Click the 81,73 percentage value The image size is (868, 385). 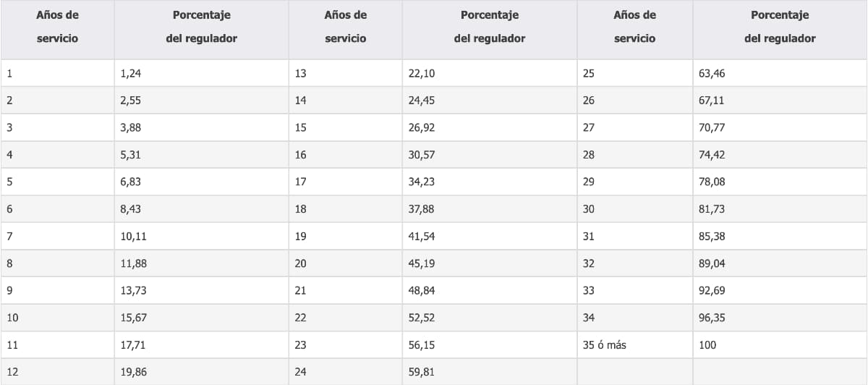pyautogui.click(x=712, y=209)
